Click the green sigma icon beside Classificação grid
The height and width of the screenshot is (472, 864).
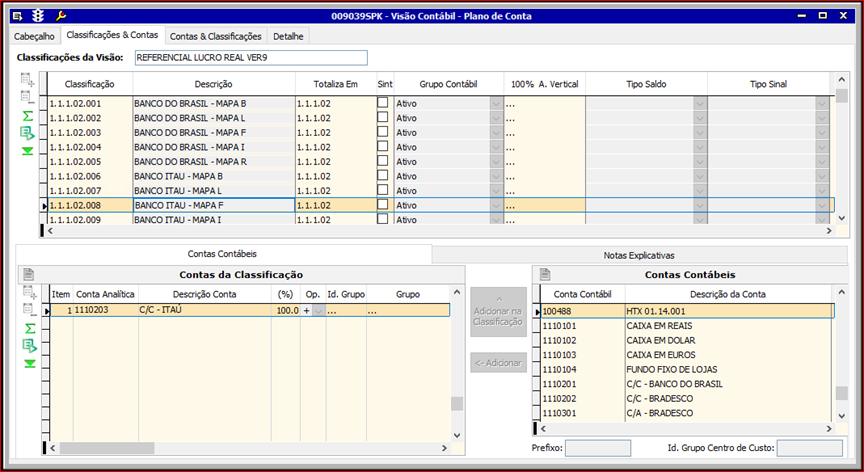pyautogui.click(x=28, y=117)
